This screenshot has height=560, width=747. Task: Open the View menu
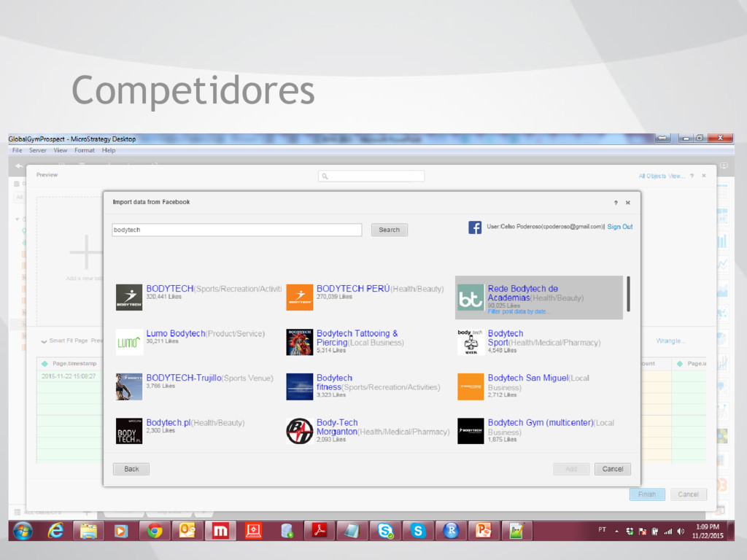60,150
